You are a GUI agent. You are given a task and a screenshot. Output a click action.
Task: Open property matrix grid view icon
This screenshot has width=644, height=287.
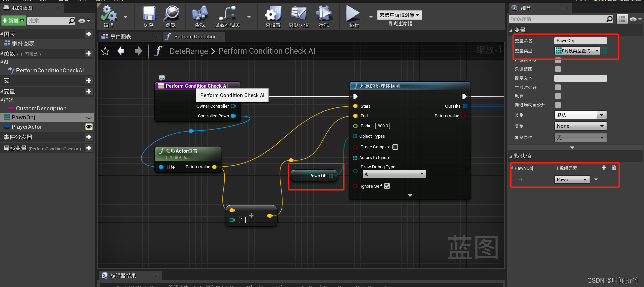coord(622,19)
